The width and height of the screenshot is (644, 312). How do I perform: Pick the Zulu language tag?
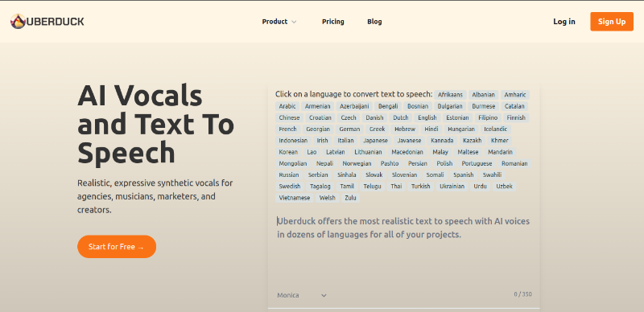tap(350, 199)
